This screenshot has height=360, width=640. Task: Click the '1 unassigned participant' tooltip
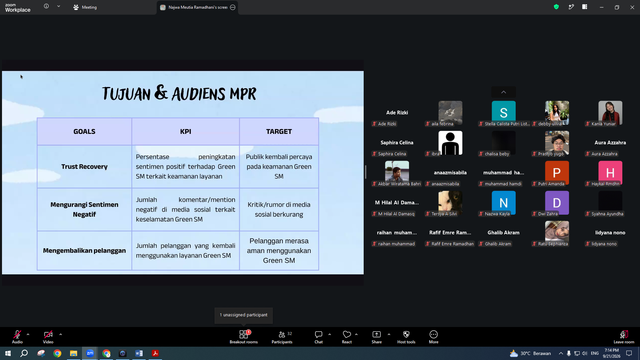[x=244, y=315]
